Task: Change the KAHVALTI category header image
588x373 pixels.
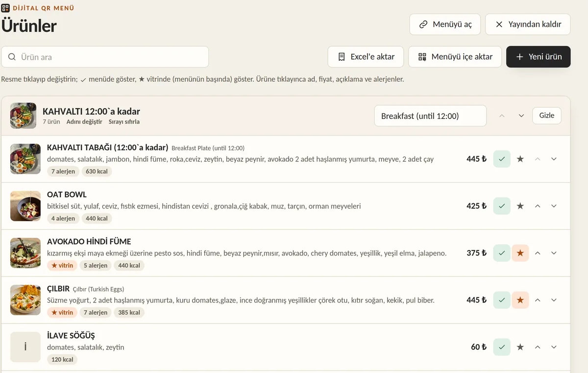Action: 23,116
